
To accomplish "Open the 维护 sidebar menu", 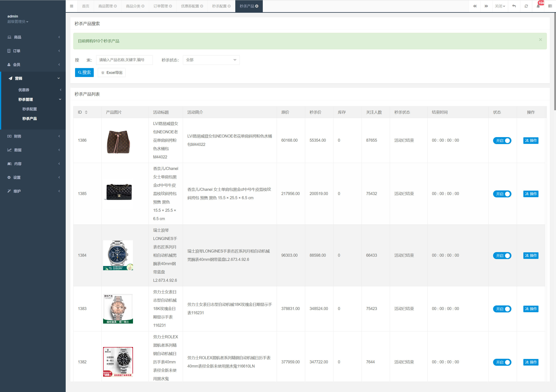I will pos(33,191).
